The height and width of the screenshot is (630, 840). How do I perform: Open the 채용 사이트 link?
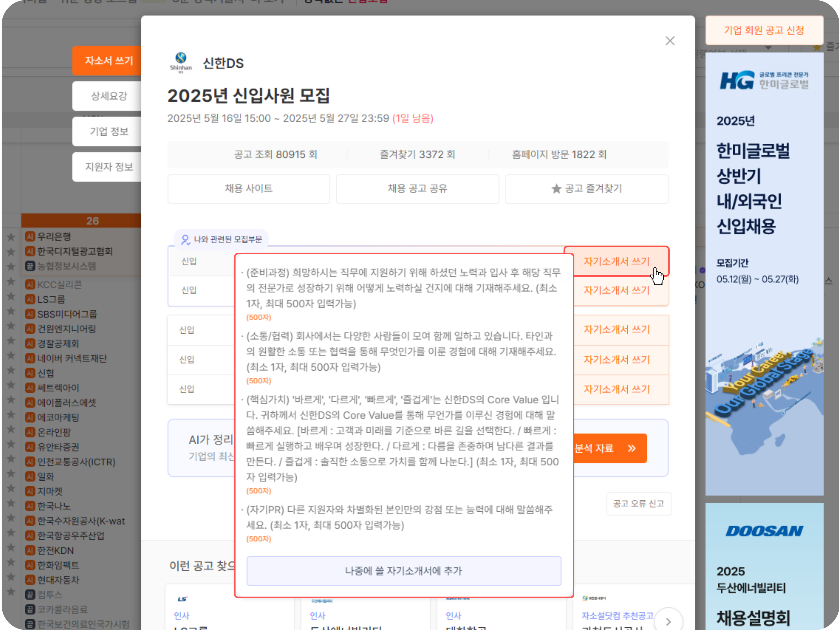(248, 189)
